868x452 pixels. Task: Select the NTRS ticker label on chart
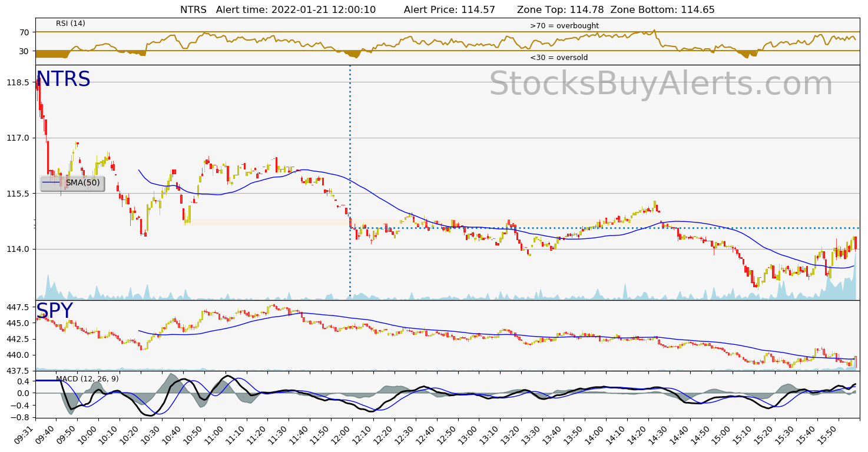coord(63,79)
